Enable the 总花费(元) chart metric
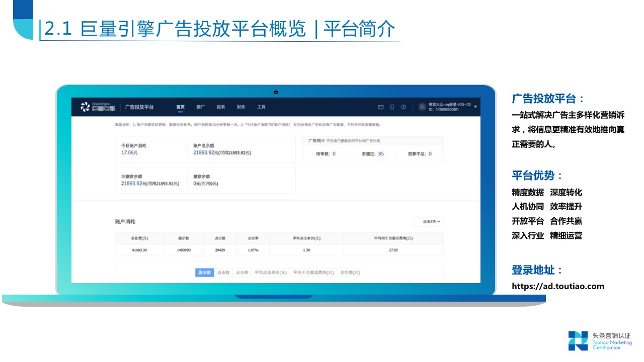The width and height of the screenshot is (644, 362). [350, 273]
